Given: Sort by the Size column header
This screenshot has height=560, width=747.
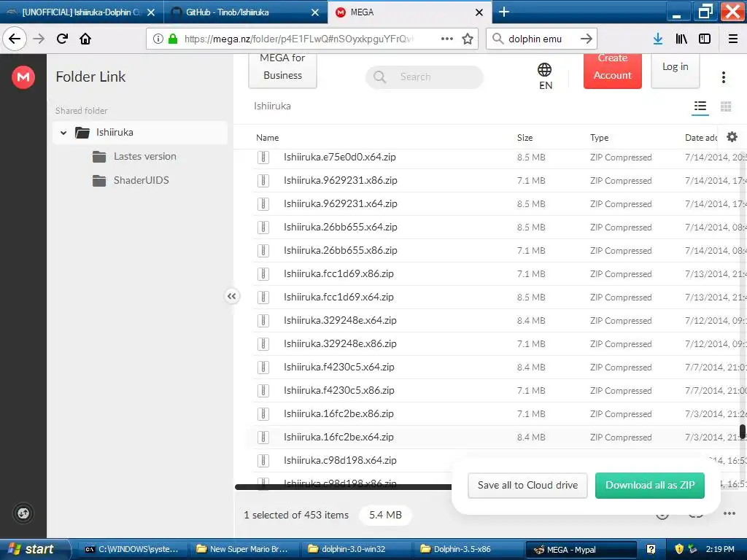Looking at the screenshot, I should pyautogui.click(x=525, y=138).
